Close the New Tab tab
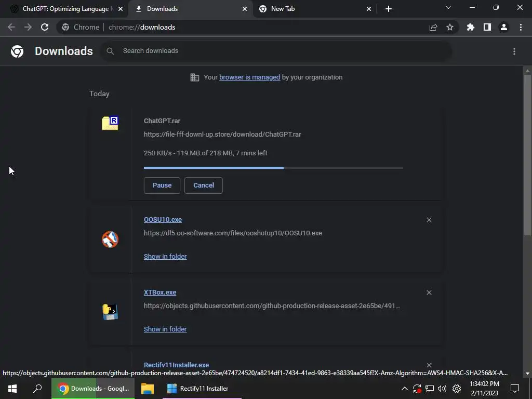532x399 pixels. [x=369, y=9]
